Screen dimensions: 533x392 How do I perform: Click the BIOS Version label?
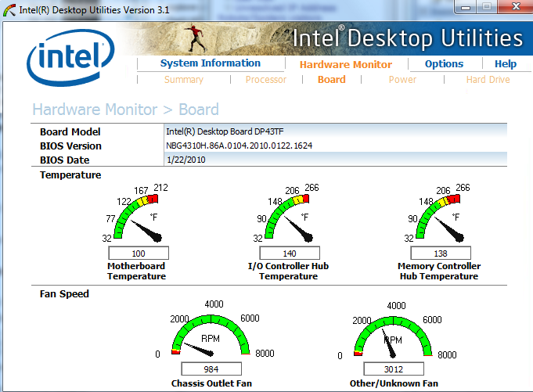(70, 146)
